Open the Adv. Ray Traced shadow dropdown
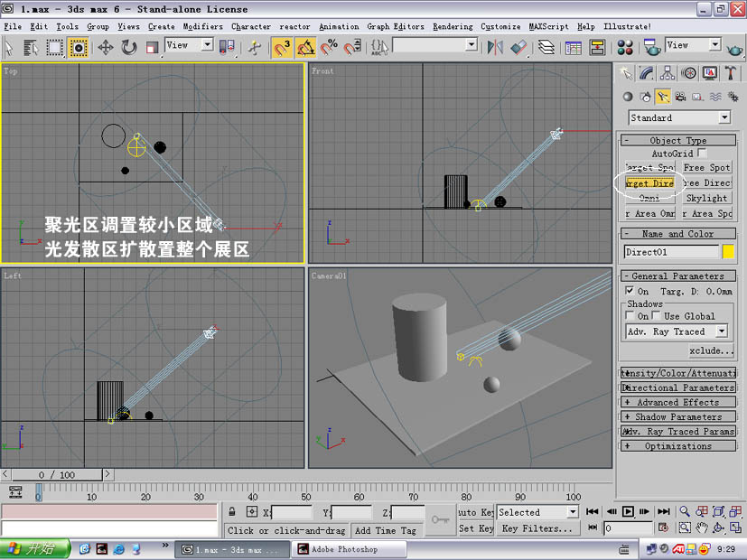747x560 pixels. coord(677,331)
